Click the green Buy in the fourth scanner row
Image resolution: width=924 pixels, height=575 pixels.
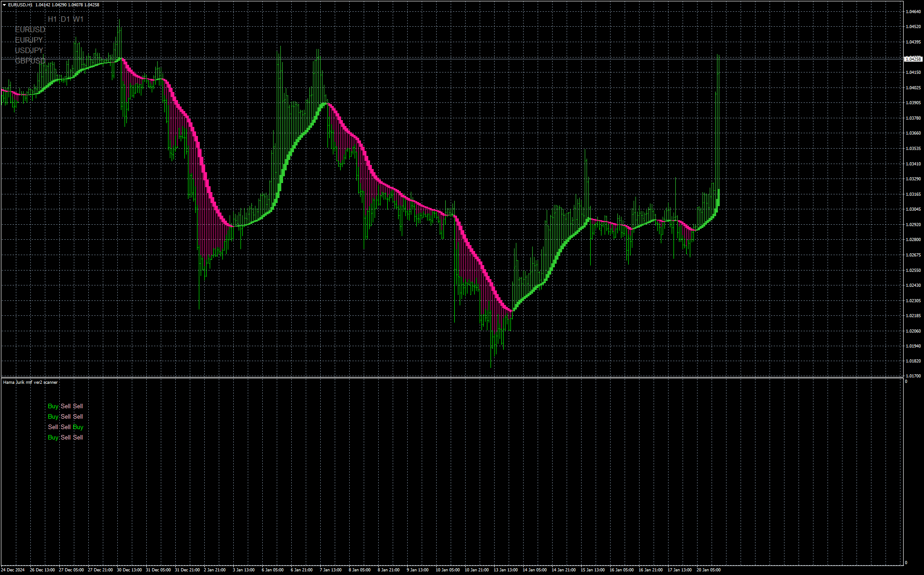(53, 438)
